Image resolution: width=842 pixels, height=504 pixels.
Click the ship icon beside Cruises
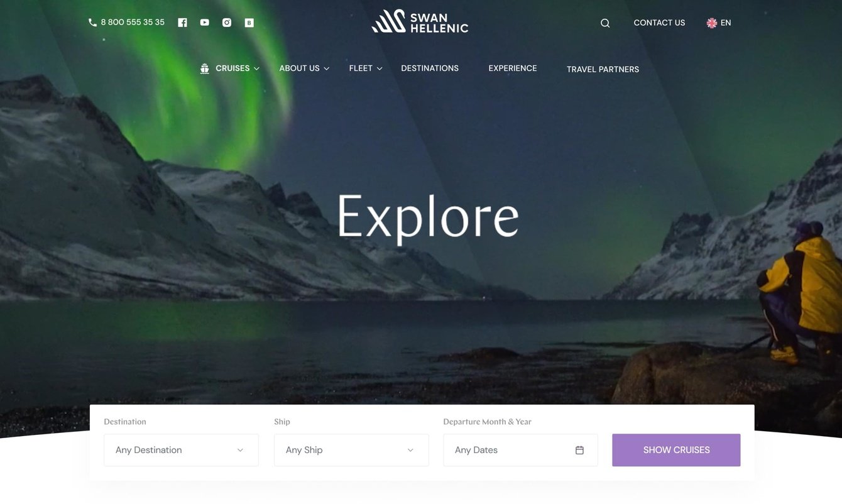point(204,68)
